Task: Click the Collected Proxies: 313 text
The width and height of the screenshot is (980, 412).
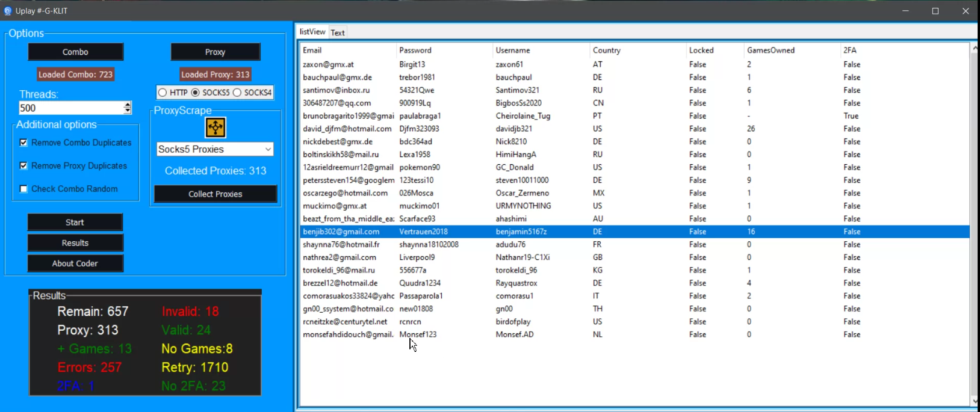Action: coord(216,171)
